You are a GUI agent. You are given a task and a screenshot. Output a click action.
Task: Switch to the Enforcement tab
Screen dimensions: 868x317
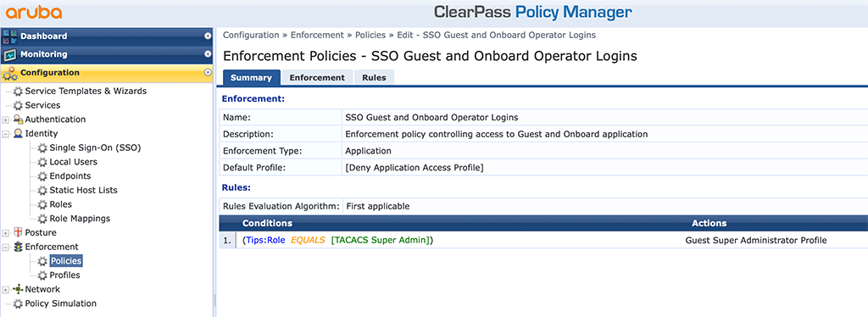point(317,77)
